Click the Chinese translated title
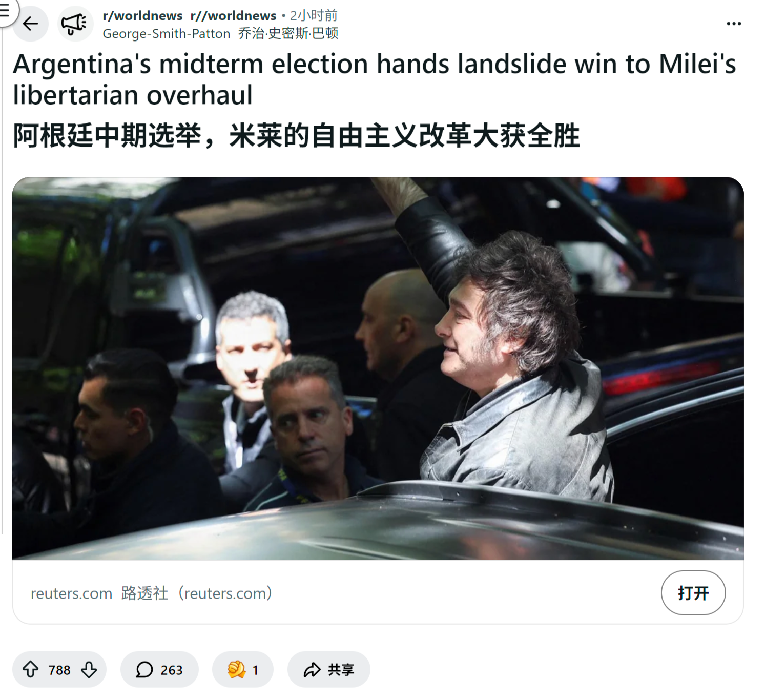765x700 pixels. 296,136
